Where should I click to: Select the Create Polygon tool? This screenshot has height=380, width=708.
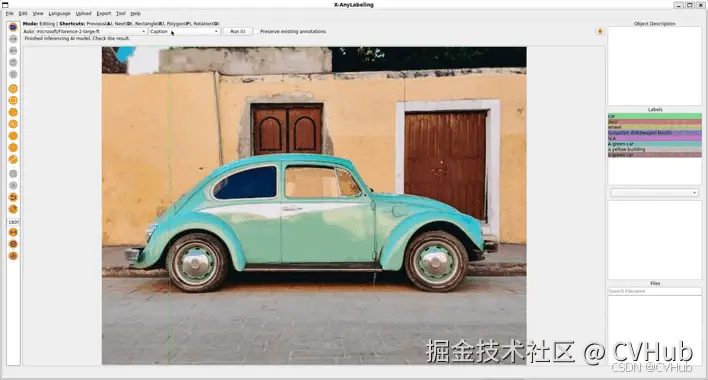point(13,88)
